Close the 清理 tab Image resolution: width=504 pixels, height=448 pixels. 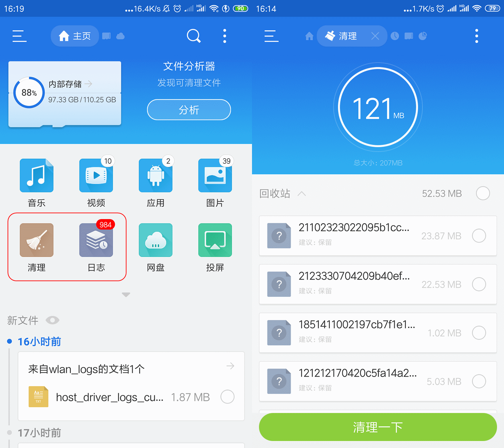375,36
